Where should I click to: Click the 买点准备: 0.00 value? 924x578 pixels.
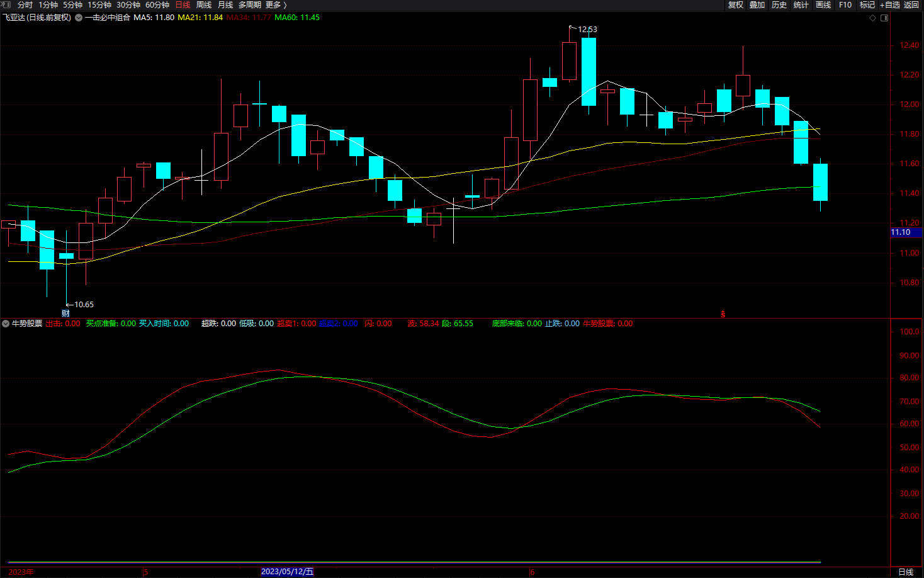111,324
